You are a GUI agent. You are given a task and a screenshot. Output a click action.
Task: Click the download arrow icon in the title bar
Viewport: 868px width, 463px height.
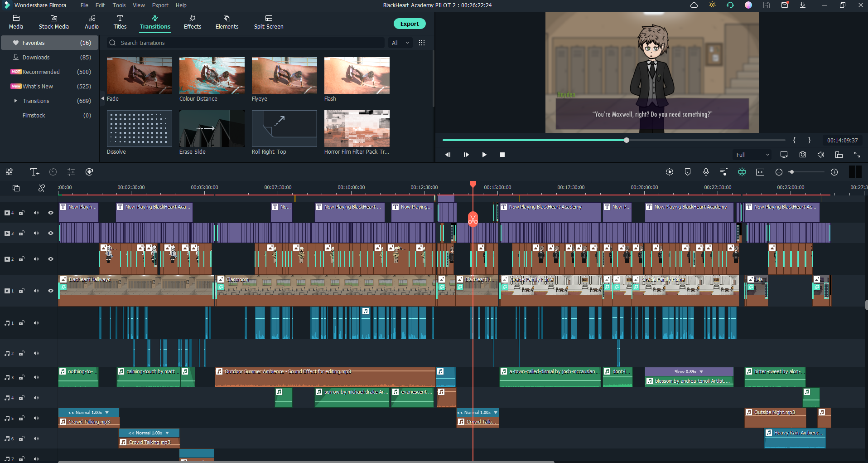[803, 5]
